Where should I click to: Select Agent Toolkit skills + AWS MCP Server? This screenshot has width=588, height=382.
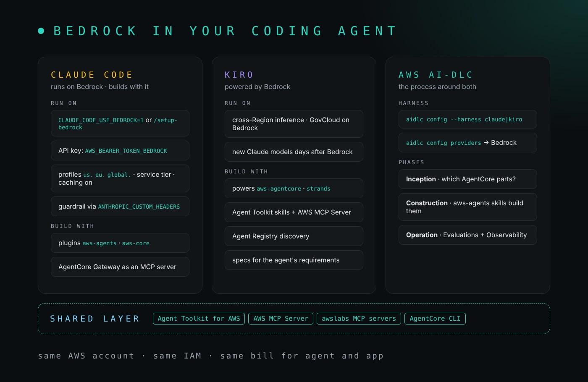point(294,212)
